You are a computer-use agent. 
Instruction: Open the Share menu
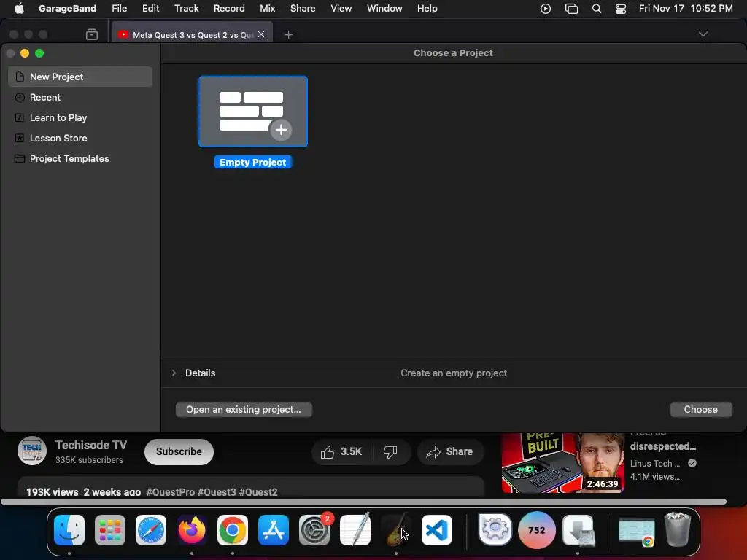click(x=303, y=9)
